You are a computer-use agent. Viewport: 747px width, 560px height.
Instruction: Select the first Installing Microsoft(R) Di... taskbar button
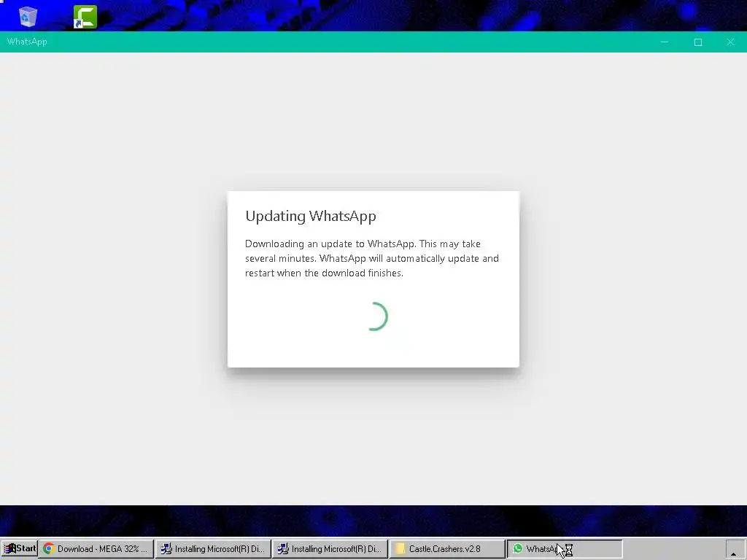[x=213, y=548]
